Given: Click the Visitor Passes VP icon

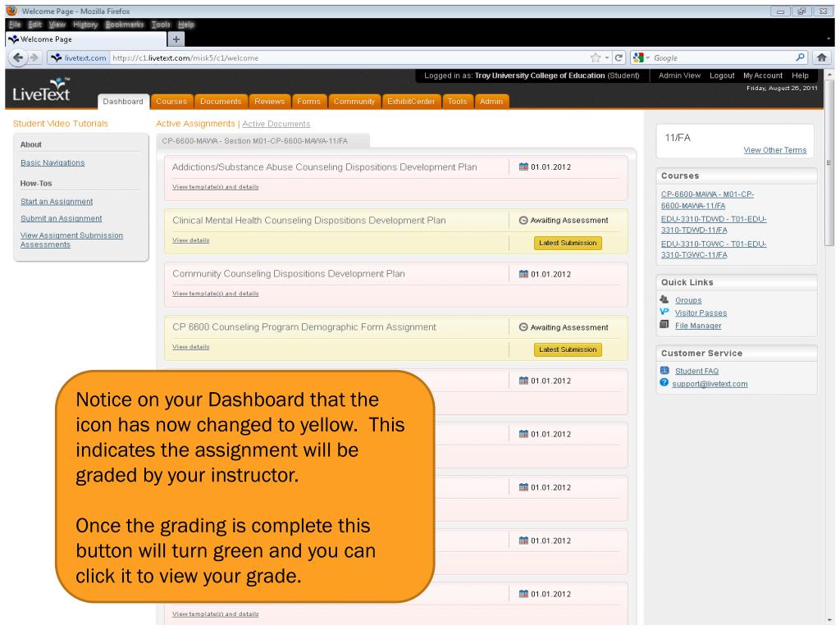Looking at the screenshot, I should coord(664,312).
